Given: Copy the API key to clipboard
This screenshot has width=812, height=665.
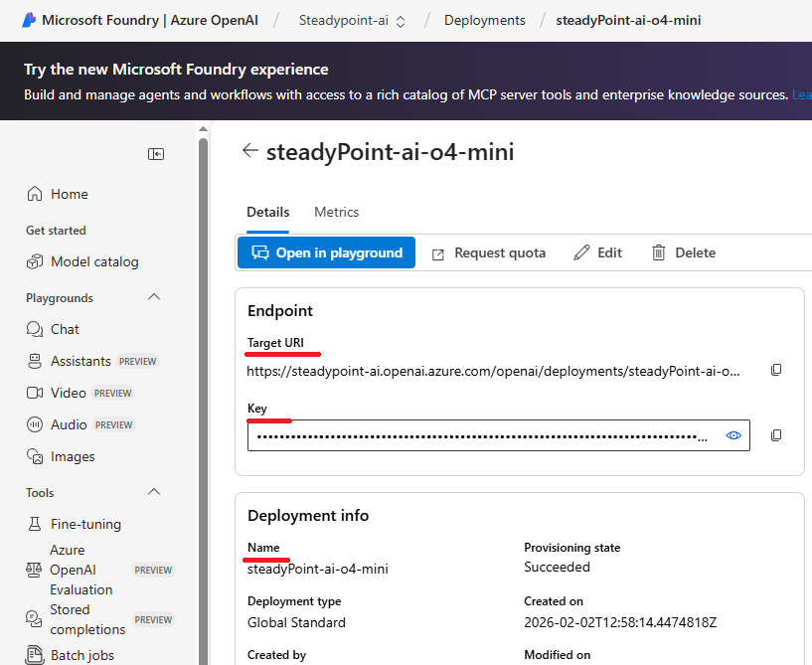Looking at the screenshot, I should point(776,435).
